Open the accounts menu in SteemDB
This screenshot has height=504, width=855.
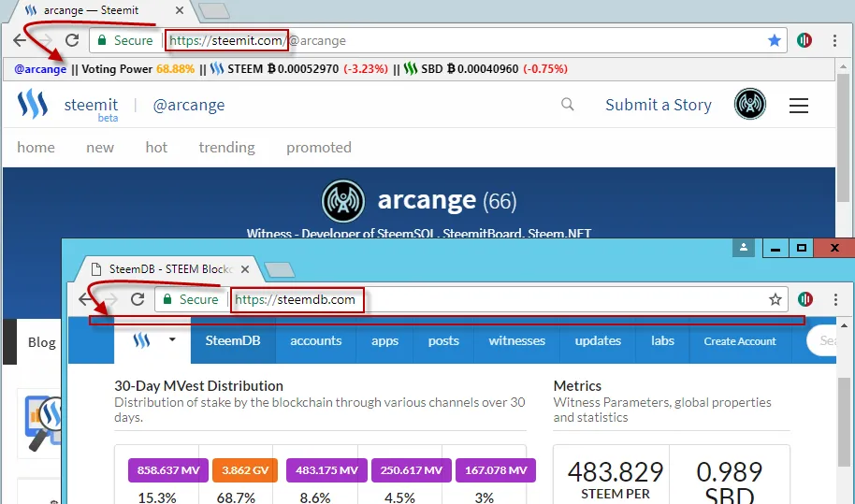coord(316,340)
